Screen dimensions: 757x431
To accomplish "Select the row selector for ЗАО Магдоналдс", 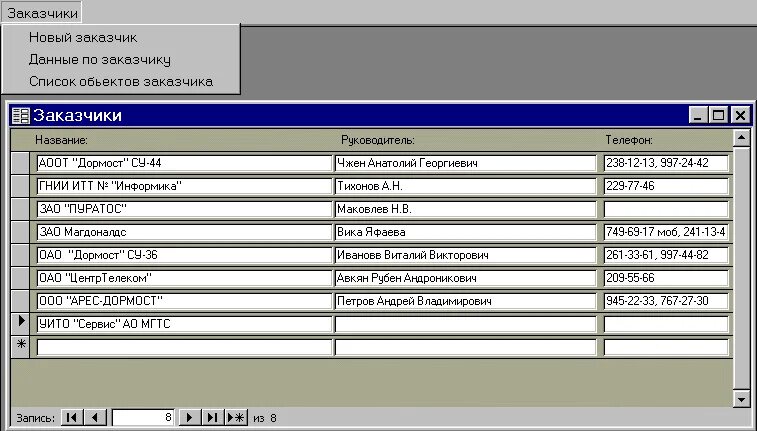I will (x=20, y=232).
